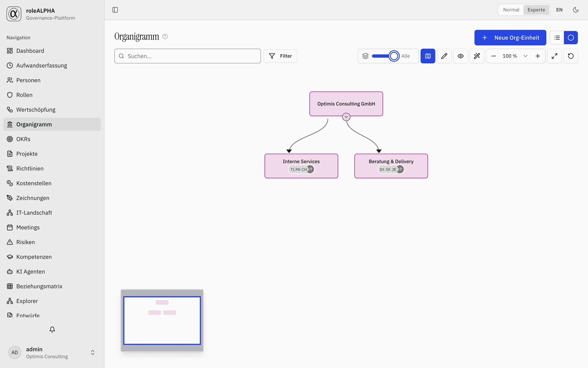Viewport: 588px width, 368px height.
Task: Select the Interne Services node
Action: pyautogui.click(x=301, y=166)
